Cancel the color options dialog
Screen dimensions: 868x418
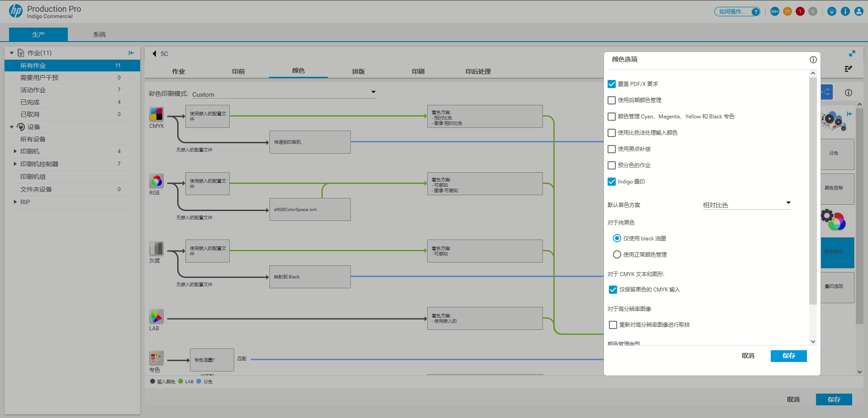pos(748,356)
